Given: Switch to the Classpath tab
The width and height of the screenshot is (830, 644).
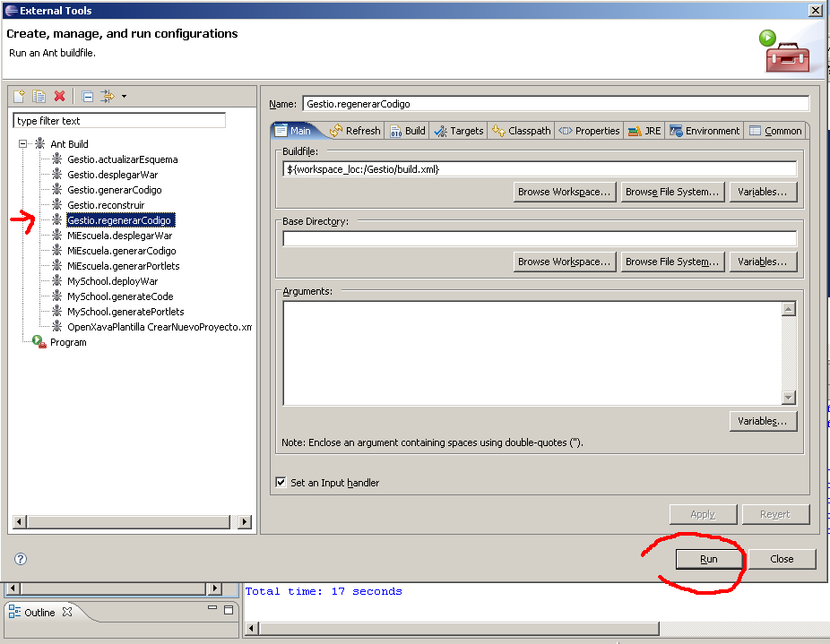Looking at the screenshot, I should click(522, 131).
